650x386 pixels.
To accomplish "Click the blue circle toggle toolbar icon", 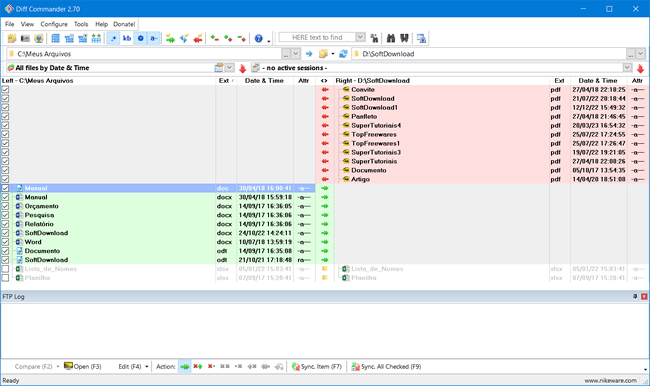I will pos(141,38).
